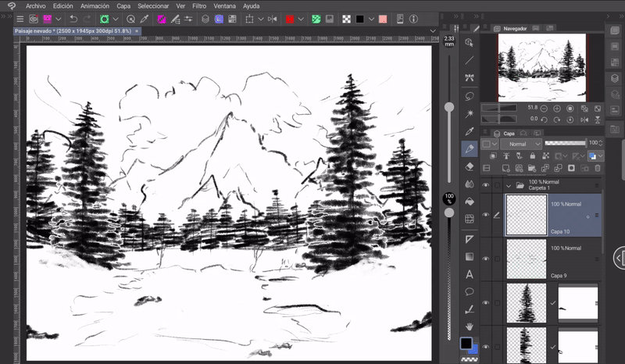
Task: Select the Eyedropper tool
Action: pos(470,131)
